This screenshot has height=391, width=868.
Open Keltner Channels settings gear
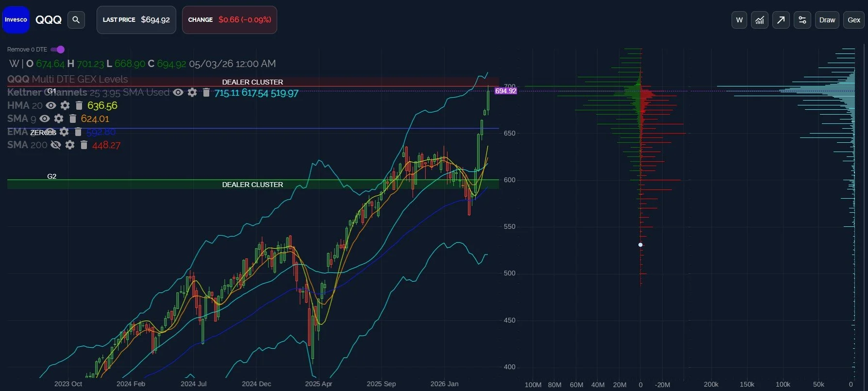pos(192,92)
